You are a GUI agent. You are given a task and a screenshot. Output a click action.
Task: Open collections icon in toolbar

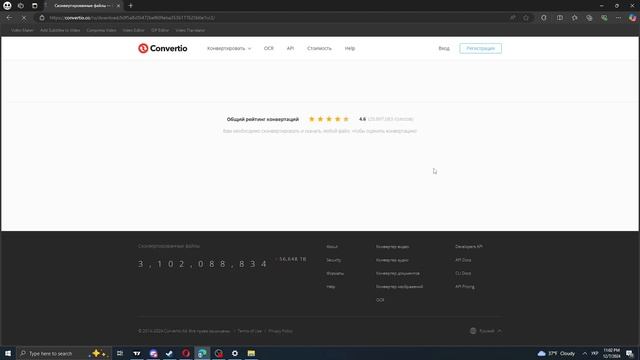click(589, 18)
